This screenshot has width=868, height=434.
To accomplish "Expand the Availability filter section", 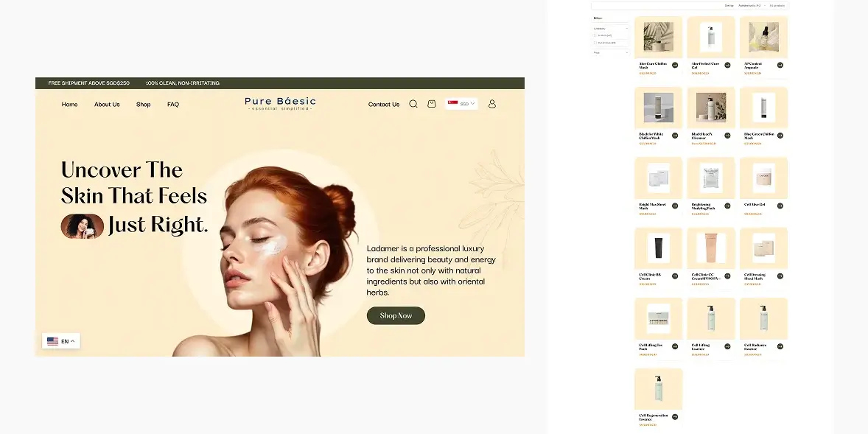I will click(611, 28).
